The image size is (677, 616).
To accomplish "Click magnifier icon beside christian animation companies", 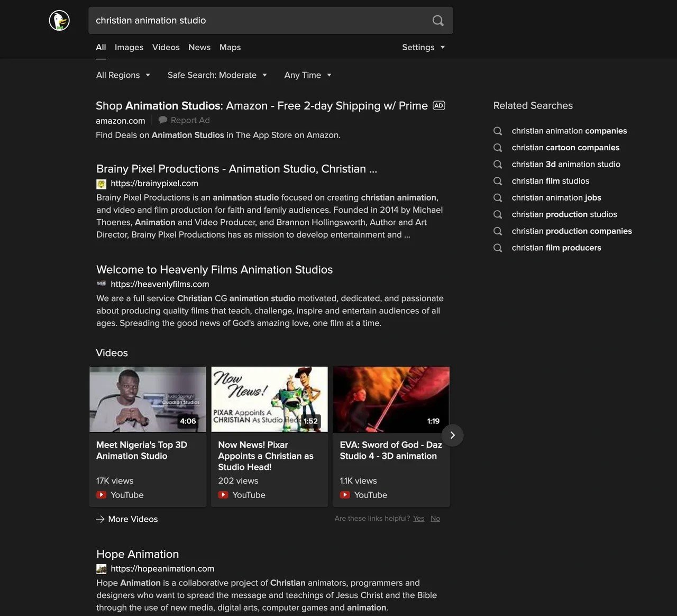I will 498,131.
